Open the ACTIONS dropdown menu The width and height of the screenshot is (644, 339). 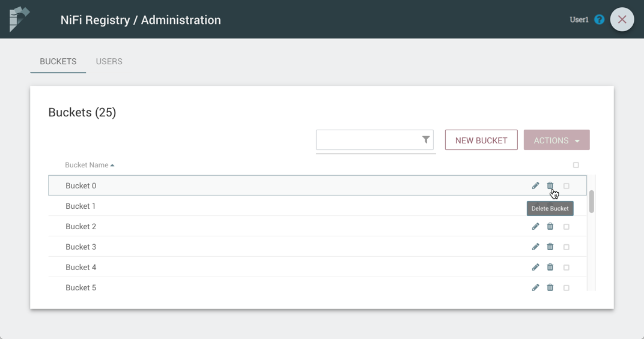pos(556,140)
